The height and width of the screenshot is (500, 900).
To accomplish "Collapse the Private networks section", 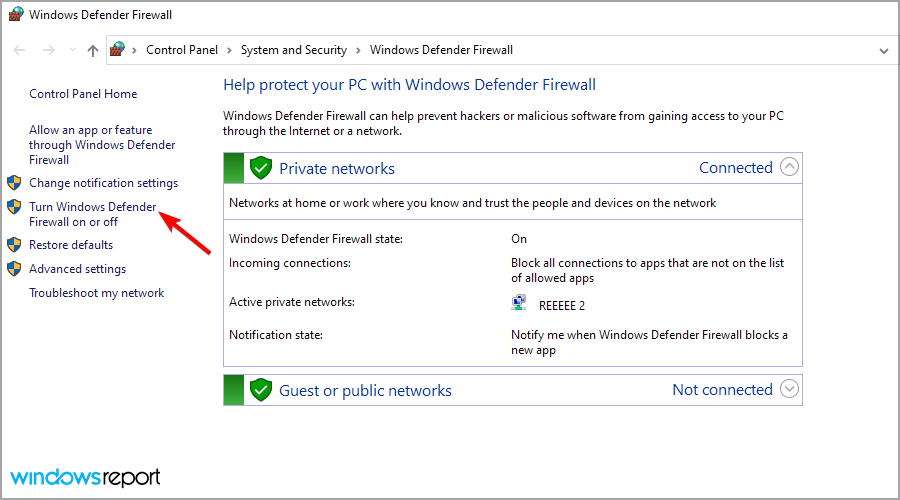I will pyautogui.click(x=789, y=167).
